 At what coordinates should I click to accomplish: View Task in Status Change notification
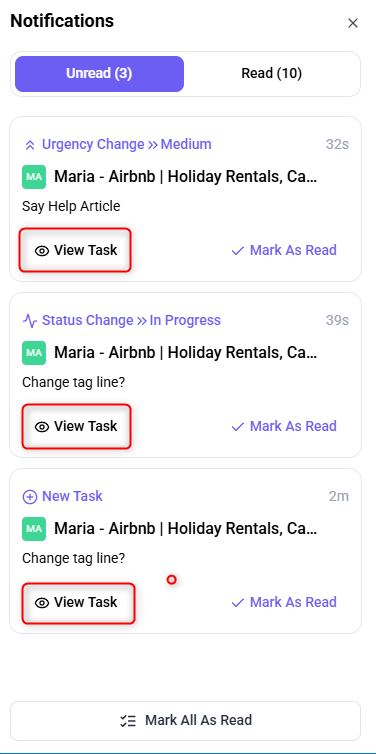click(x=76, y=426)
